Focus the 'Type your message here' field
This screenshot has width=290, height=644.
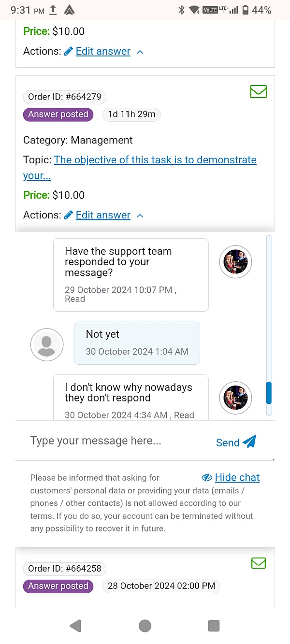point(116,441)
